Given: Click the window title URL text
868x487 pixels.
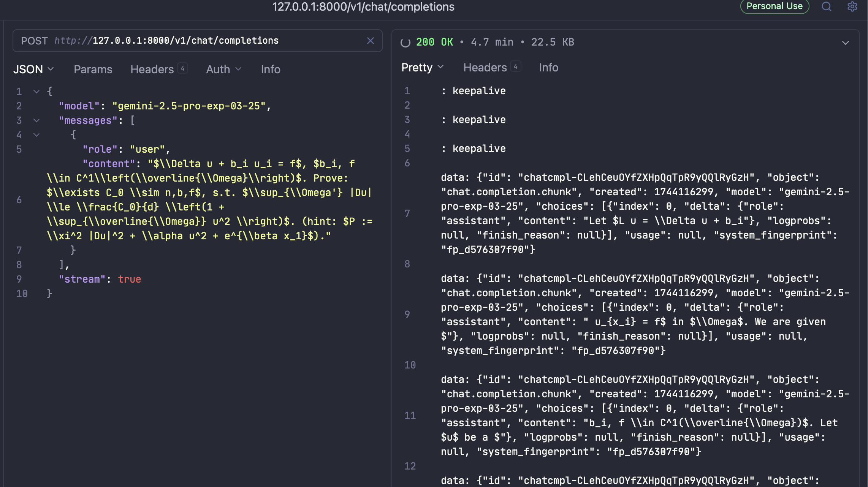Looking at the screenshot, I should point(363,6).
